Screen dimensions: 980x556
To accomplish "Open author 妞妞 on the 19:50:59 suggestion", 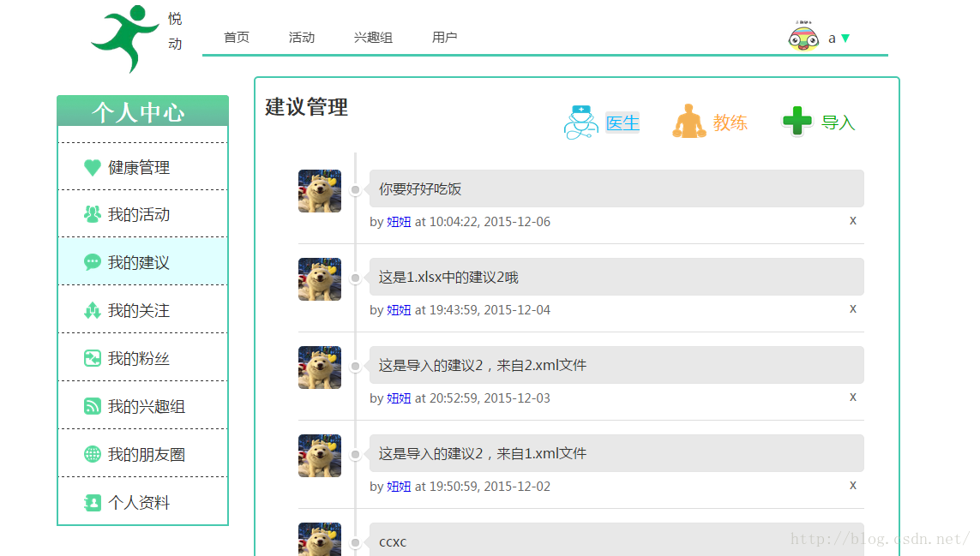I will [x=399, y=486].
